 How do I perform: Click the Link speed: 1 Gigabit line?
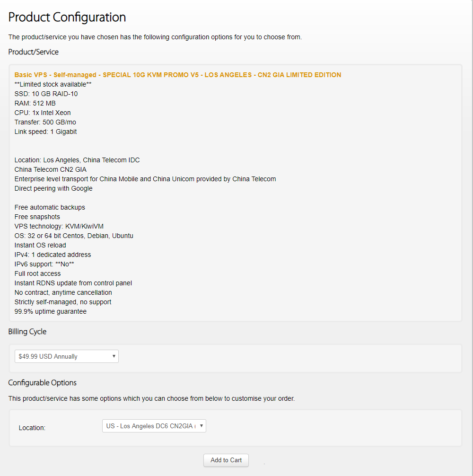coord(46,132)
